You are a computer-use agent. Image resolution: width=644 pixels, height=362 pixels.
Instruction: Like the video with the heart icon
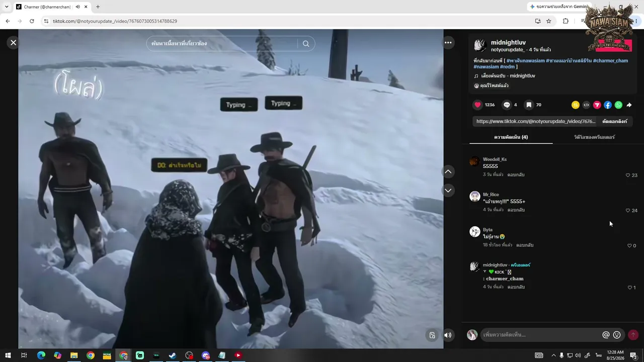tap(477, 105)
